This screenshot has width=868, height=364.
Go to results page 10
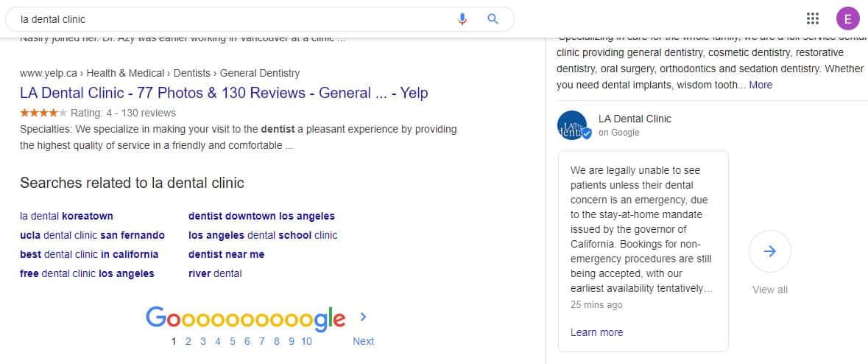click(306, 341)
